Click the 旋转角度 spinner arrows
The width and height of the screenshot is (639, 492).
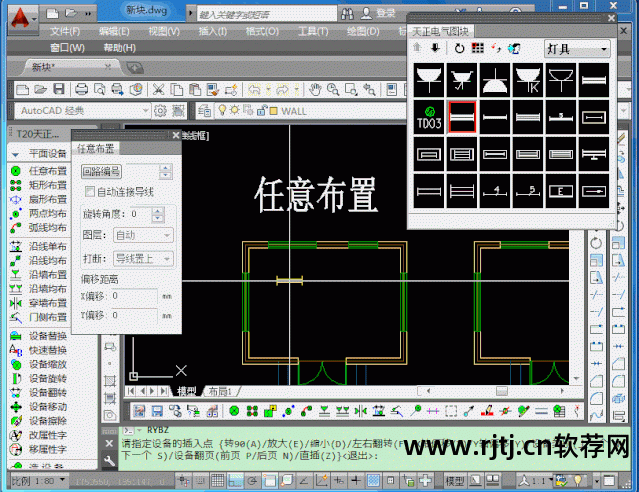[158, 214]
